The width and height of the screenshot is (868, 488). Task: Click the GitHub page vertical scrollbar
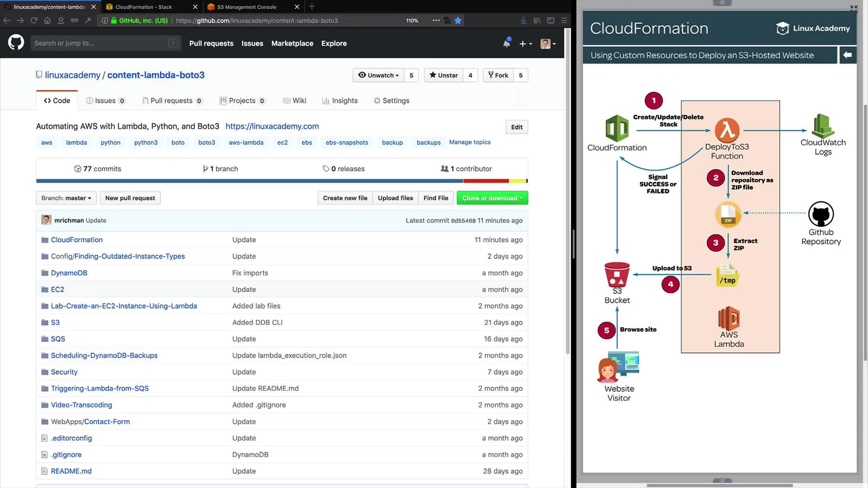[x=568, y=191]
